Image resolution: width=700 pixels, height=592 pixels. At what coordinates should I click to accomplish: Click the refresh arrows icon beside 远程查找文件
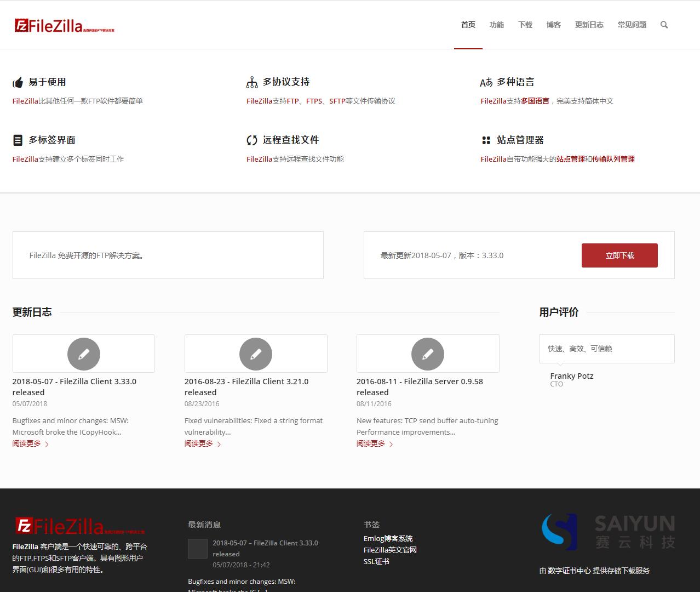coord(252,140)
